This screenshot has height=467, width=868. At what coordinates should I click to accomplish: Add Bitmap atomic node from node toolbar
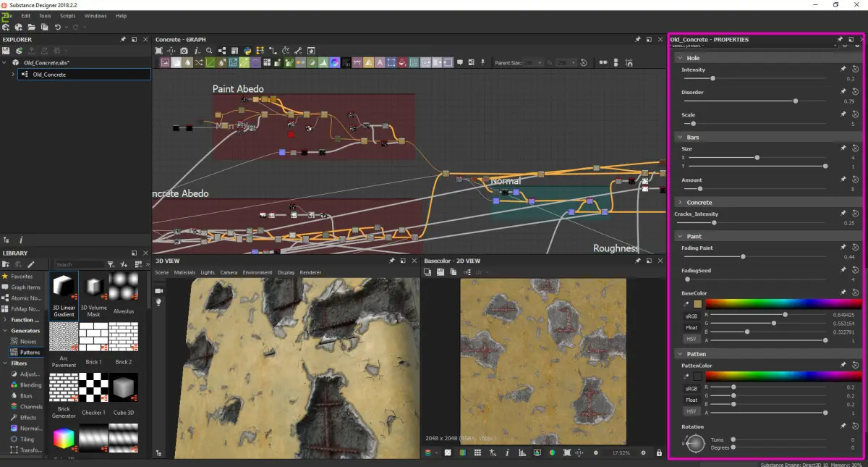pyautogui.click(x=165, y=63)
